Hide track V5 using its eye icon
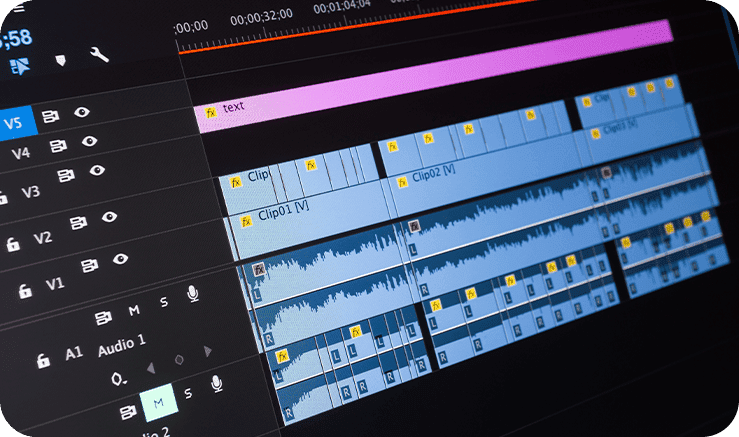The height and width of the screenshot is (437, 739). point(82,112)
